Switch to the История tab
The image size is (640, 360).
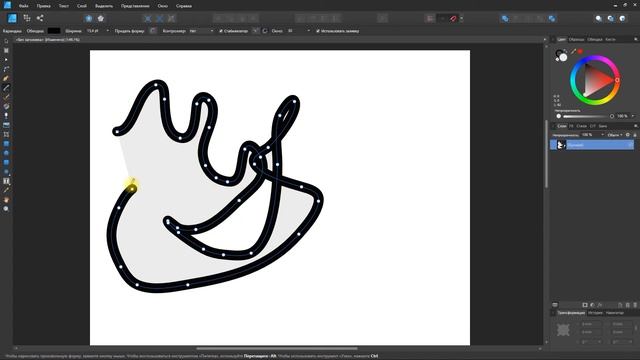(x=595, y=313)
